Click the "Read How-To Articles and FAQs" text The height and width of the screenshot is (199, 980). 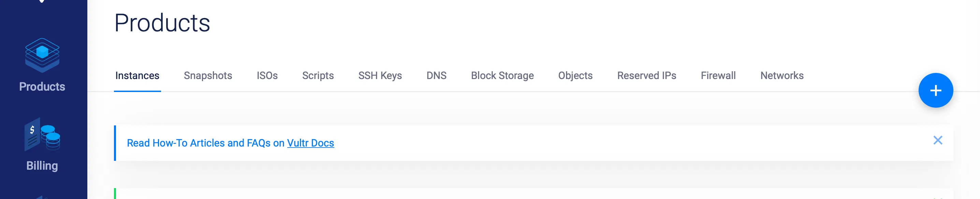[x=205, y=143]
